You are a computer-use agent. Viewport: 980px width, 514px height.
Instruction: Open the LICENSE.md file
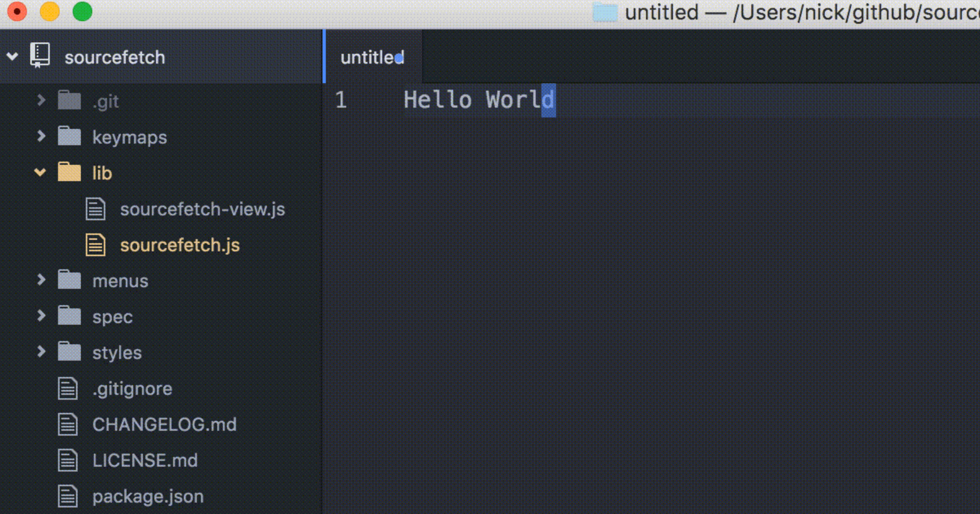click(145, 460)
